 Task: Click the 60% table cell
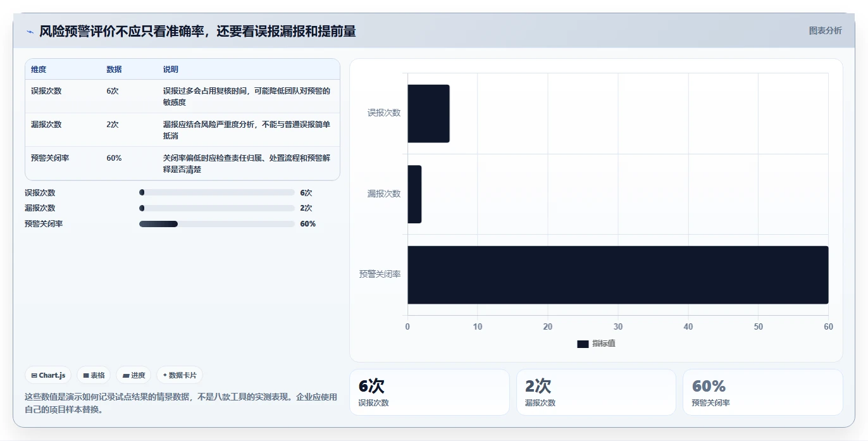pos(114,158)
